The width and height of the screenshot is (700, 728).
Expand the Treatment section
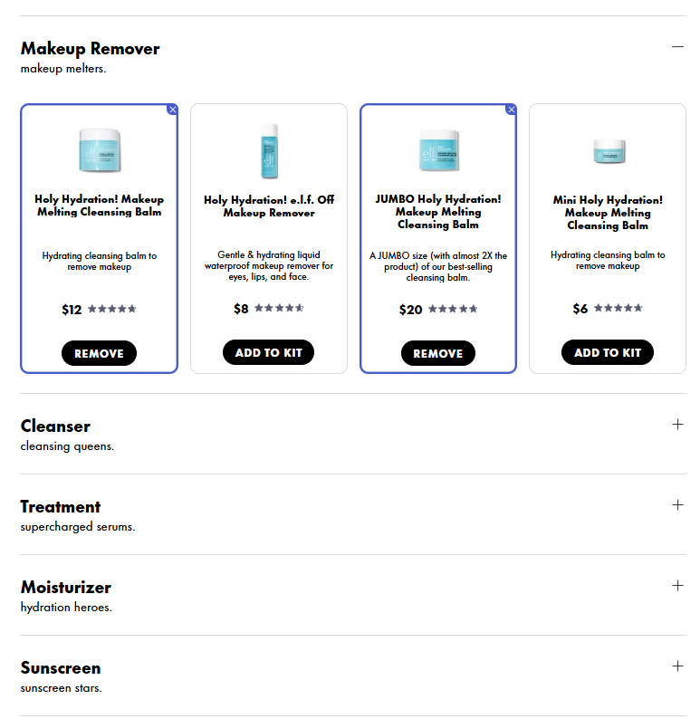pyautogui.click(x=677, y=504)
